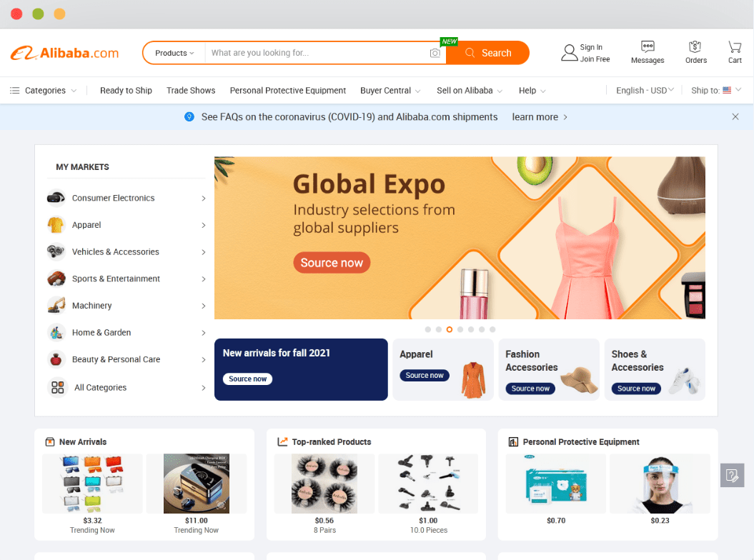Open the $1.00 tools product thumbnail
The height and width of the screenshot is (560, 754).
[x=428, y=484]
